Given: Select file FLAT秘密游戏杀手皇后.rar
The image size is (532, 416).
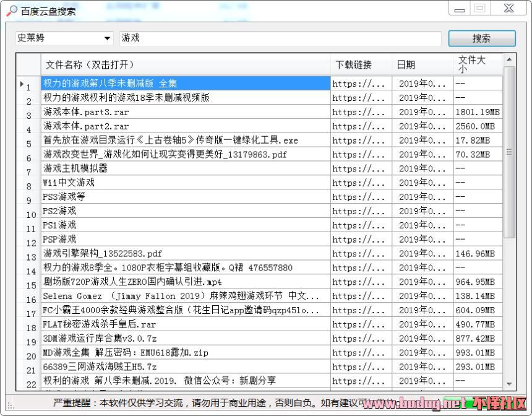Looking at the screenshot, I should click(x=186, y=324).
